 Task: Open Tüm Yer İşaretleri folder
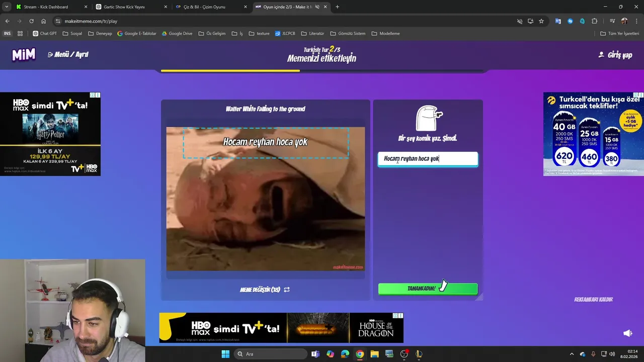[x=619, y=34]
